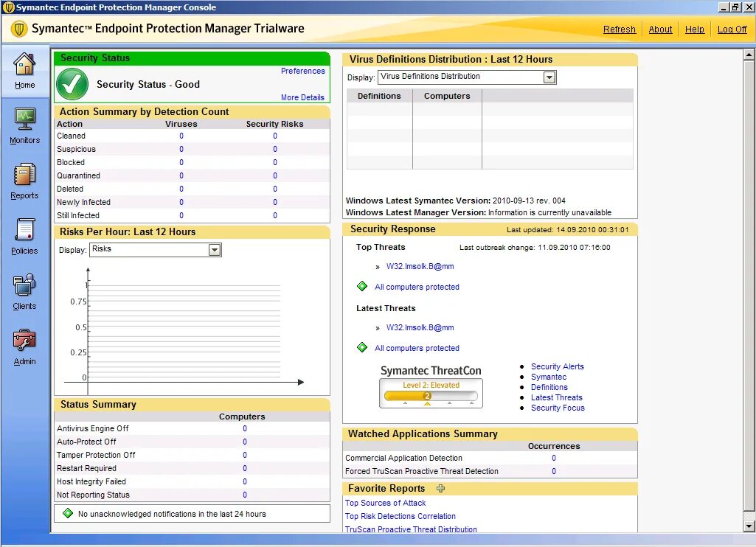The image size is (756, 547).
Task: Click the vertical scrollbar down arrow
Action: tap(749, 526)
